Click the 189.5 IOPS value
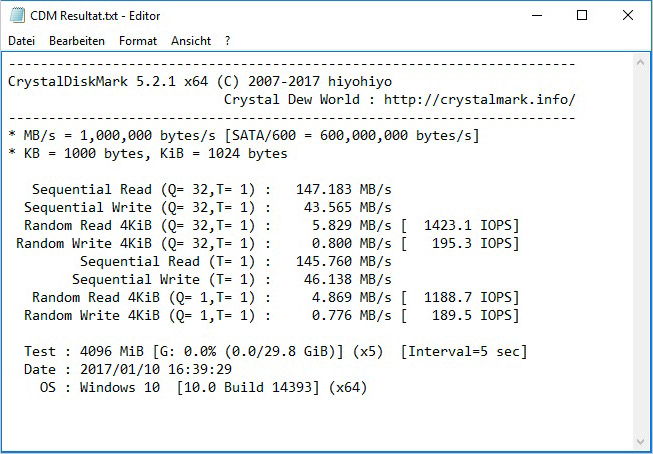Screen dimensions: 653x454 tap(472, 315)
